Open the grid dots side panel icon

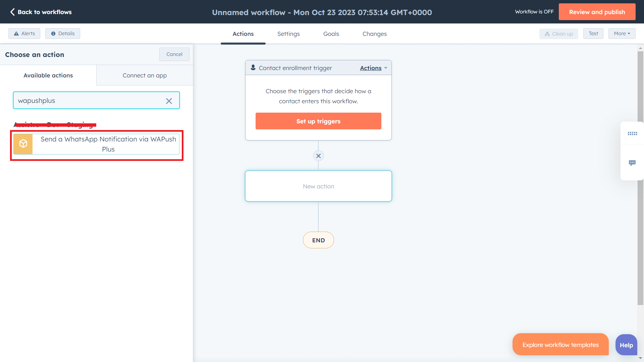632,133
